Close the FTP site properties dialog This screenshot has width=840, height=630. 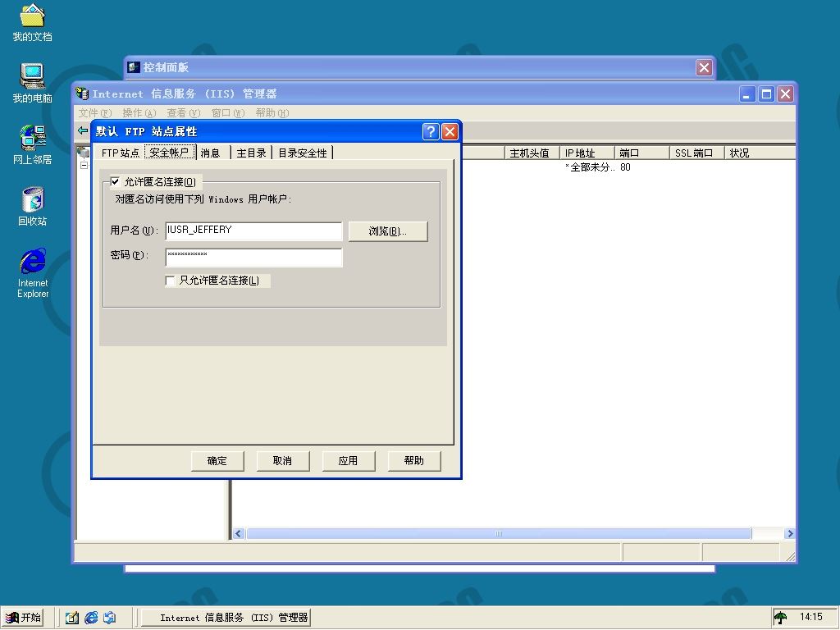(x=450, y=131)
